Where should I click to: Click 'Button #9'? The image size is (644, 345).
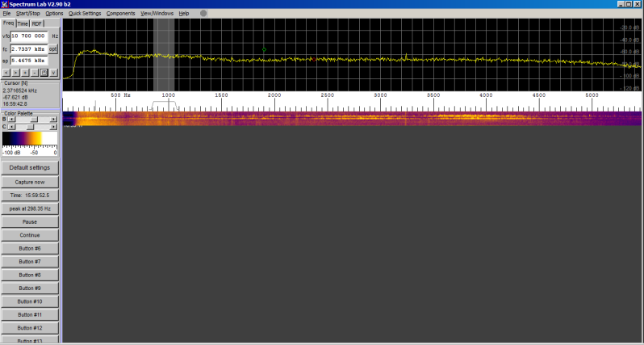click(30, 288)
